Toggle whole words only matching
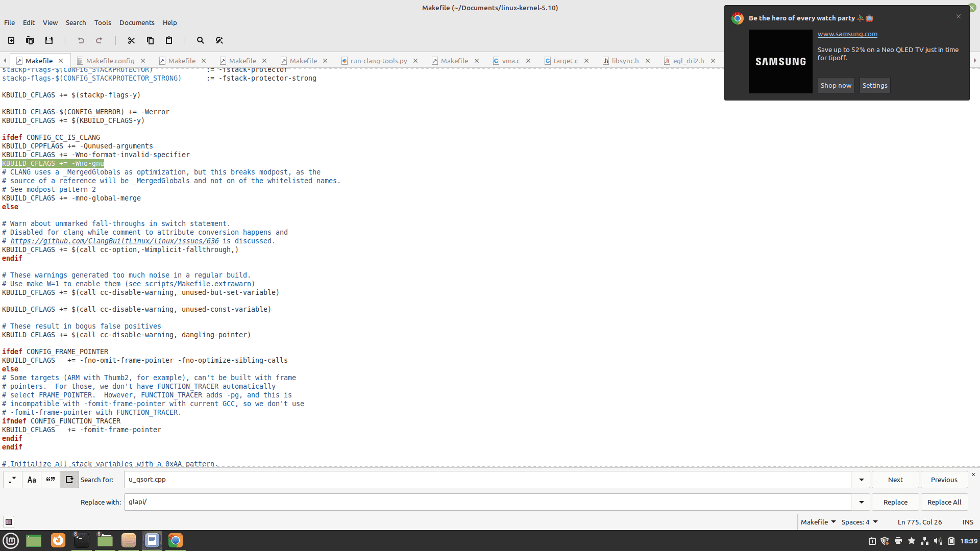This screenshot has height=551, width=980. point(50,480)
